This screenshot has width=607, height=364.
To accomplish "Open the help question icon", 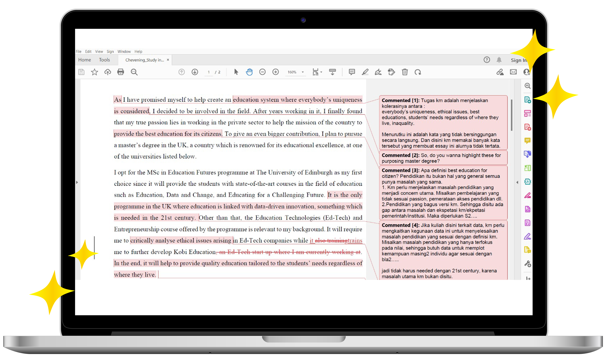I will (487, 60).
